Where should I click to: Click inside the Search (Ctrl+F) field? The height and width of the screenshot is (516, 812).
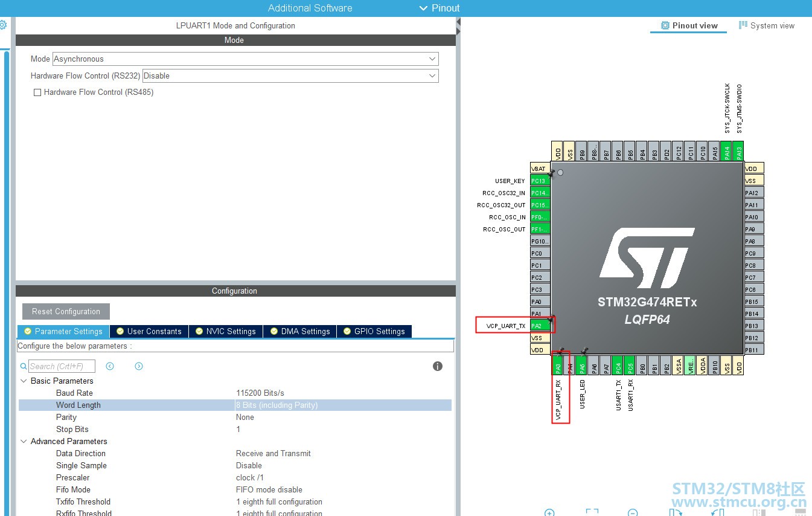coord(62,366)
